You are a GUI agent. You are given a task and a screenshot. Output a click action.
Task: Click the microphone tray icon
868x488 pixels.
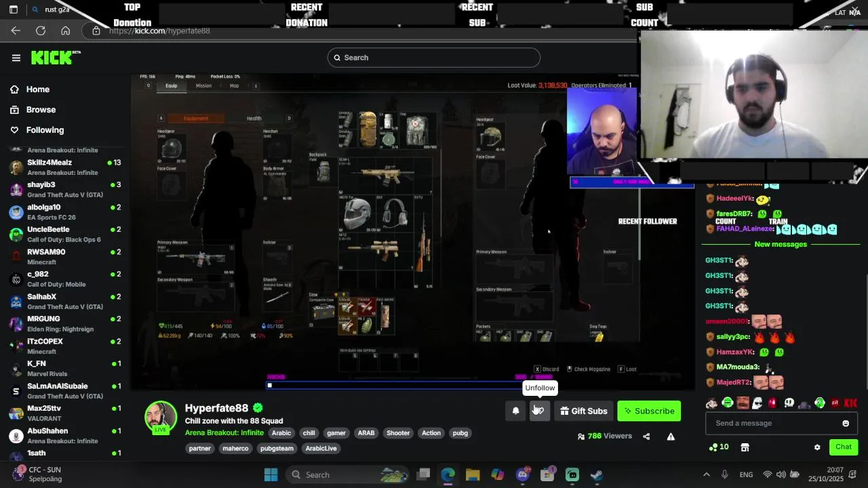[725, 474]
